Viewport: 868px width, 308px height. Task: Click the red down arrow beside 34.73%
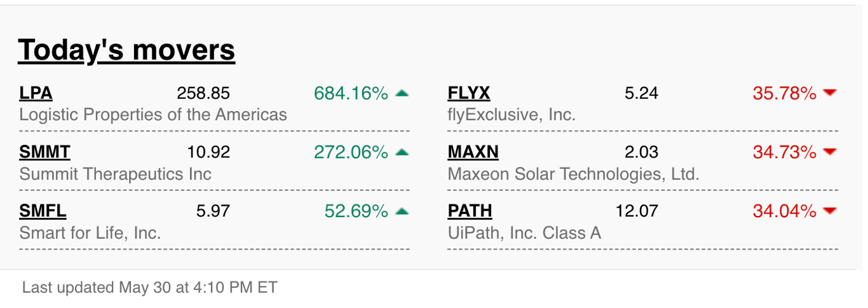pos(829,152)
